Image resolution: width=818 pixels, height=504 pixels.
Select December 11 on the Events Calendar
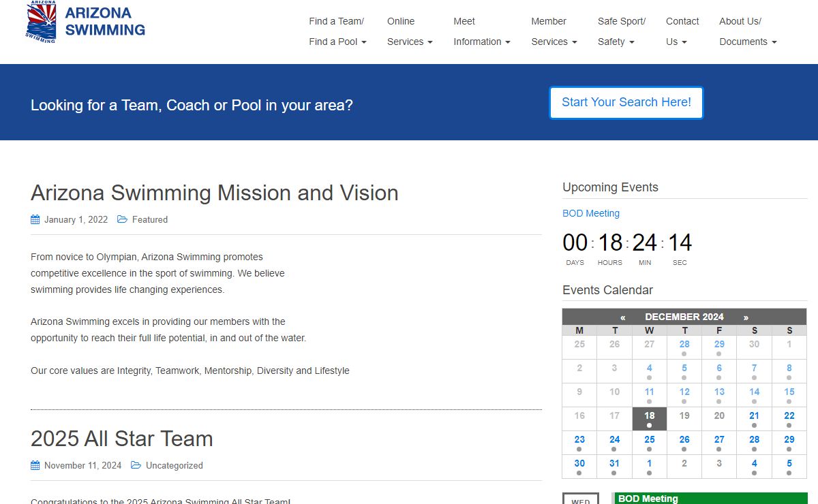point(650,395)
